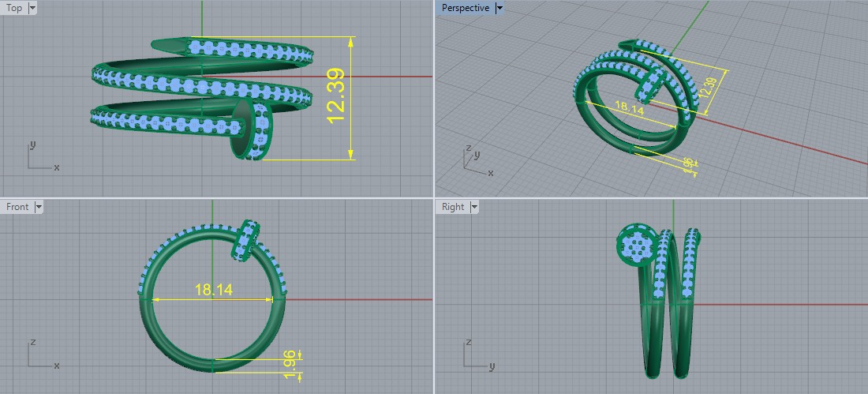Activate the Right viewport title label
This screenshot has width=868, height=394.
coord(453,207)
